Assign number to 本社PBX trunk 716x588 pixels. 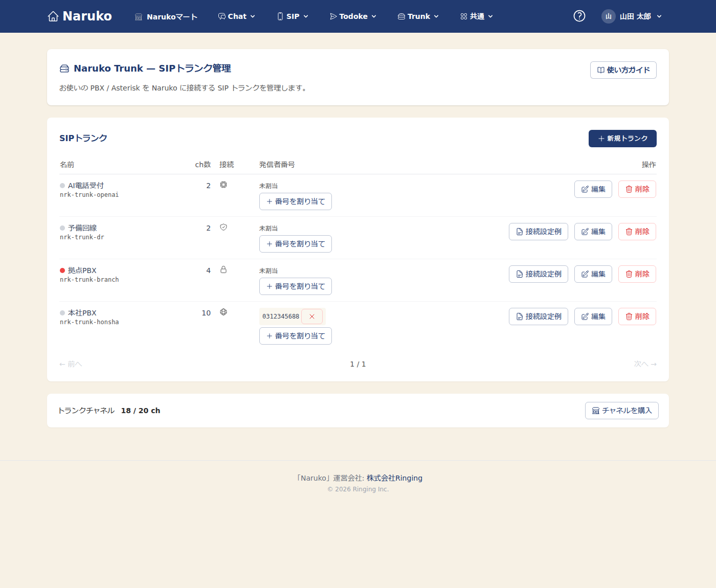pyautogui.click(x=296, y=336)
